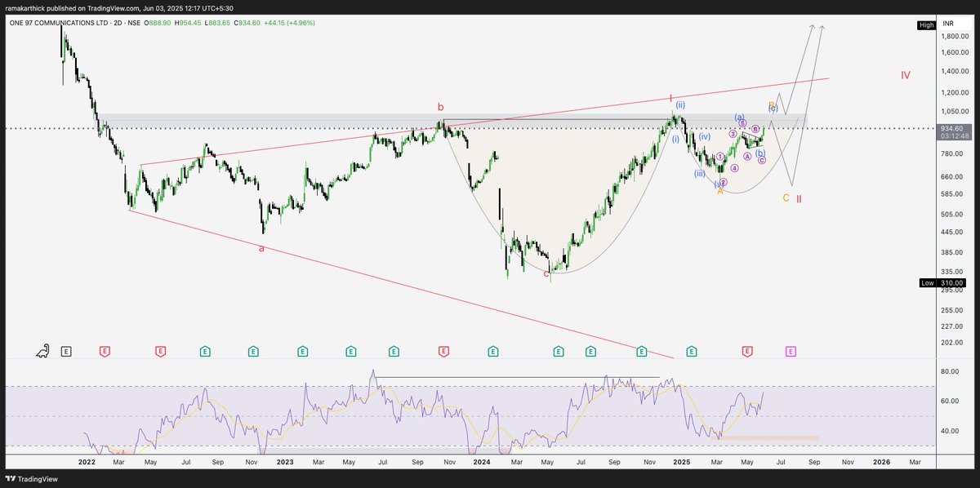
Task: Open green E earnings marker near Nov 2022
Action: [253, 352]
